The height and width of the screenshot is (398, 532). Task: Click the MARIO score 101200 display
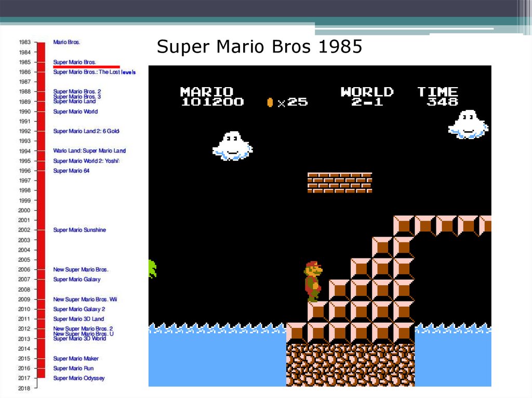coord(211,97)
